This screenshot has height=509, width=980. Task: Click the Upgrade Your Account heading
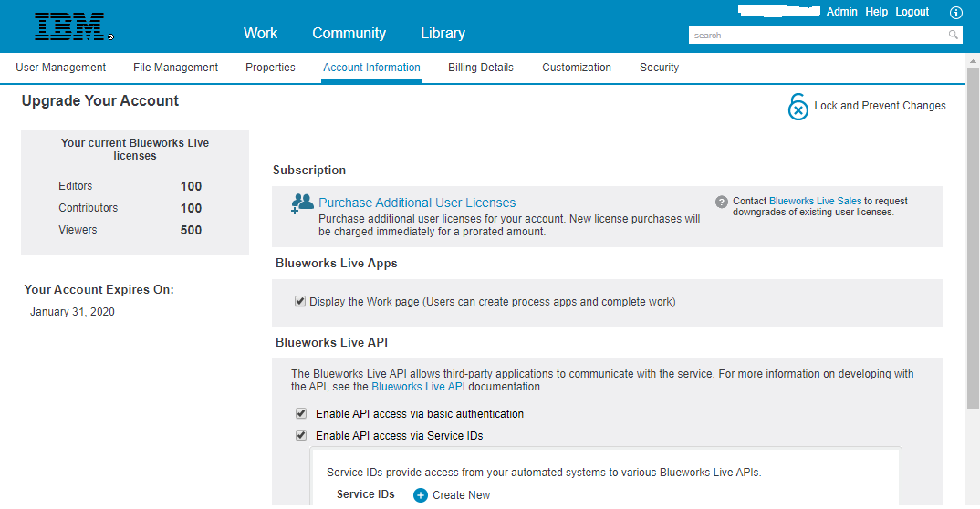[100, 100]
